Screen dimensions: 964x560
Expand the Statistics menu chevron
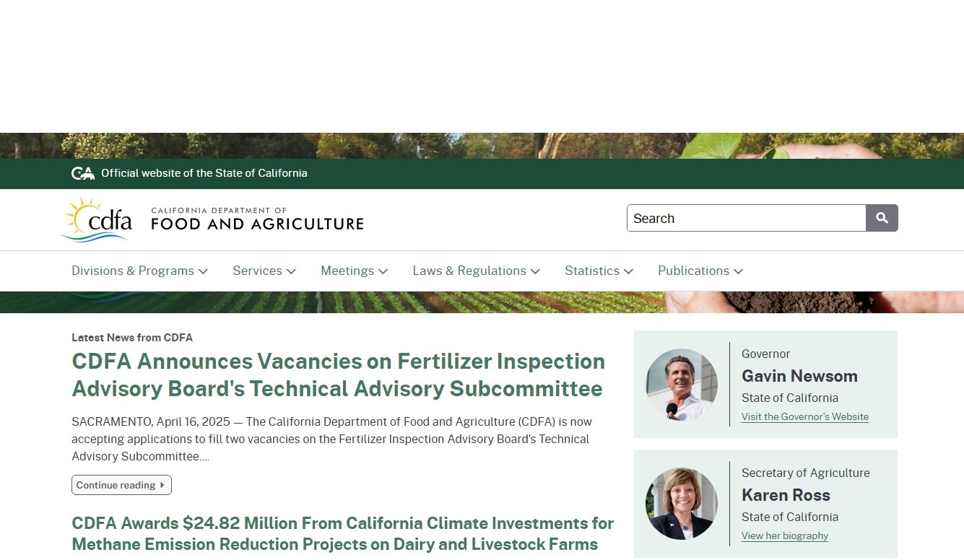point(628,271)
